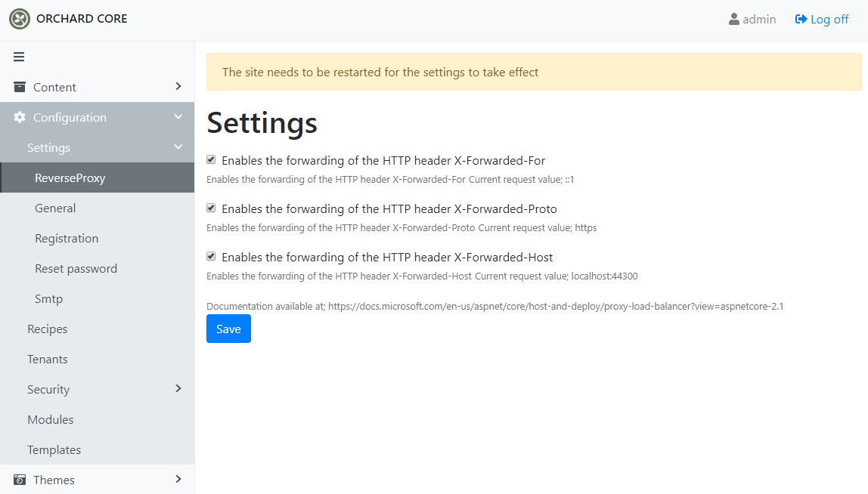Uncheck X-Forwarded-Host forwarding checkbox
Viewport: 868px width, 494px height.
pyautogui.click(x=211, y=256)
